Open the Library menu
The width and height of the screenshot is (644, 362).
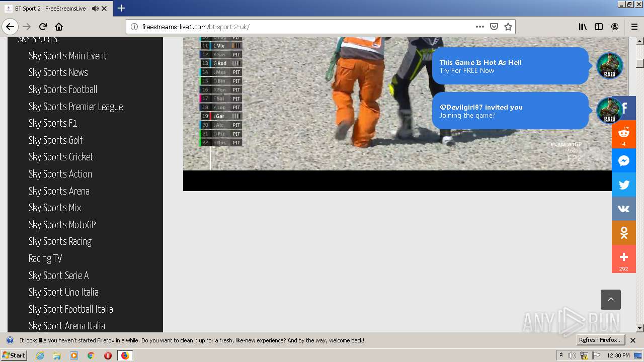(583, 27)
